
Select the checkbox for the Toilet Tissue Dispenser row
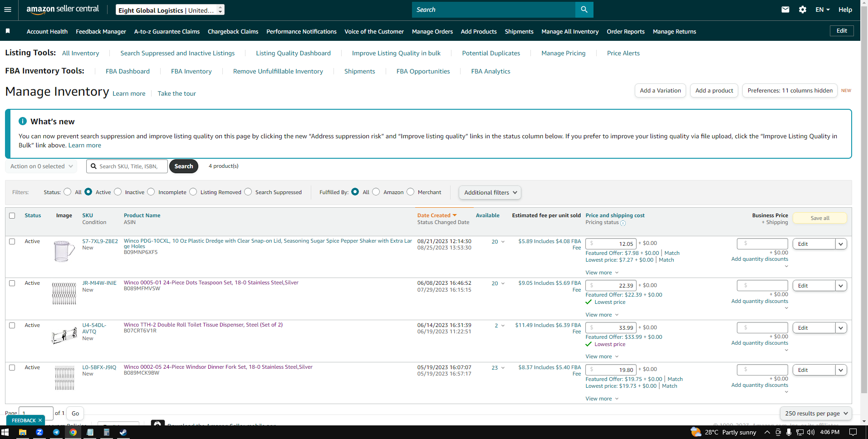click(12, 325)
